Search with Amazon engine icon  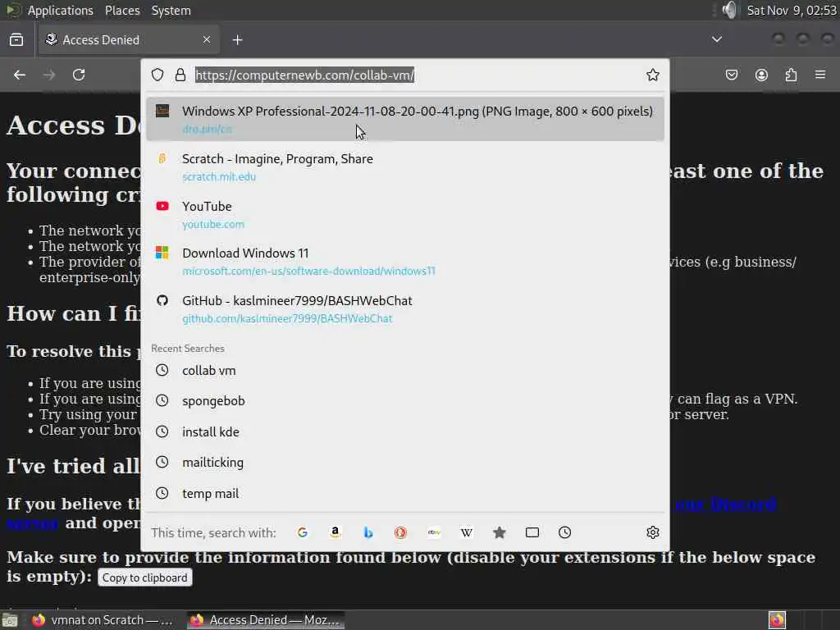point(336,532)
